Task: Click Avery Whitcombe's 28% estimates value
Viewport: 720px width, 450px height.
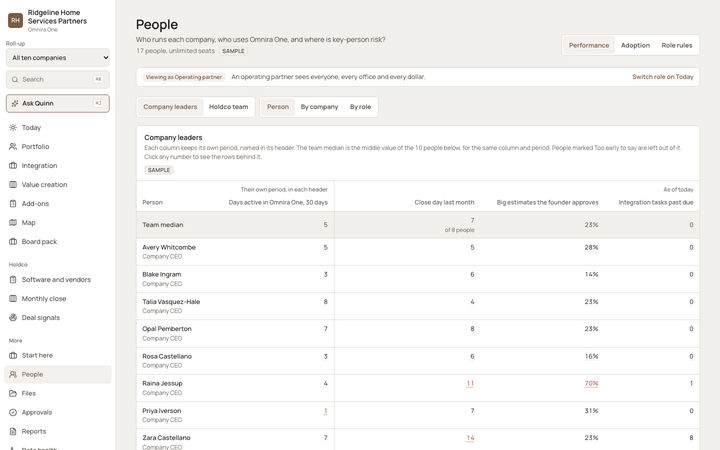Action: [x=591, y=248]
